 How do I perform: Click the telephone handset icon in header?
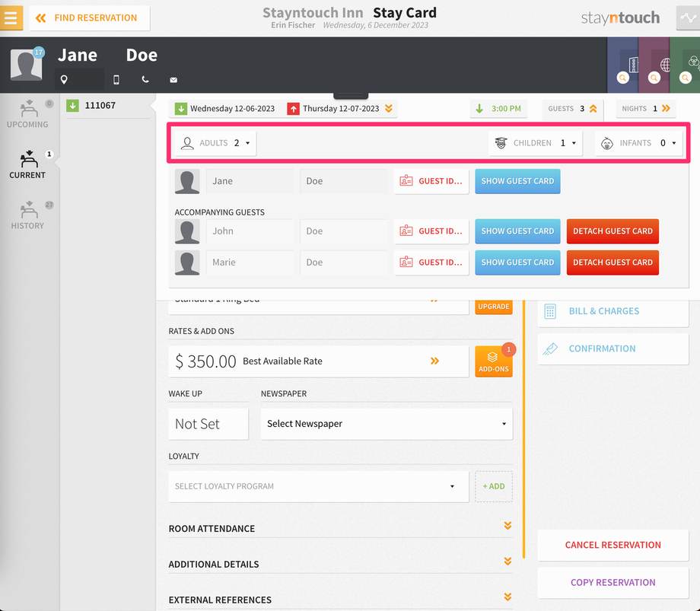pos(145,79)
